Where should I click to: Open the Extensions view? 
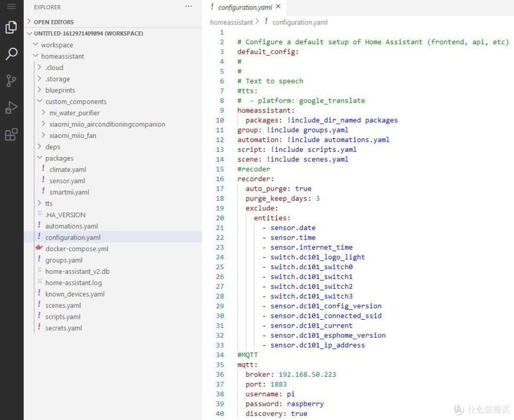(x=11, y=135)
